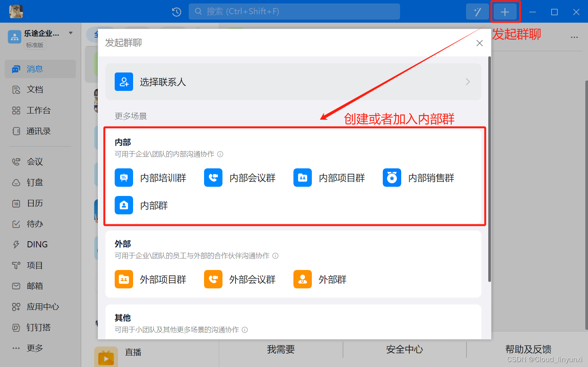Click the 帮助及反馈 button
This screenshot has height=367, width=588.
(x=528, y=350)
